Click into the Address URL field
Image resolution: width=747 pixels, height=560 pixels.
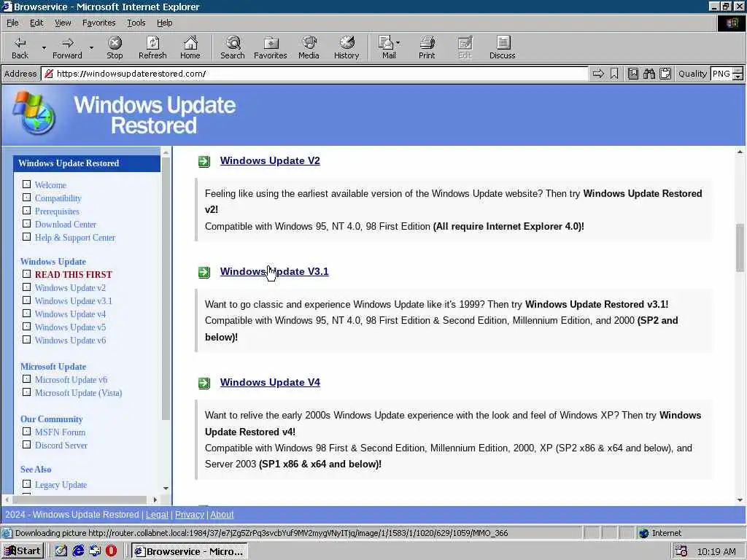[314, 74]
